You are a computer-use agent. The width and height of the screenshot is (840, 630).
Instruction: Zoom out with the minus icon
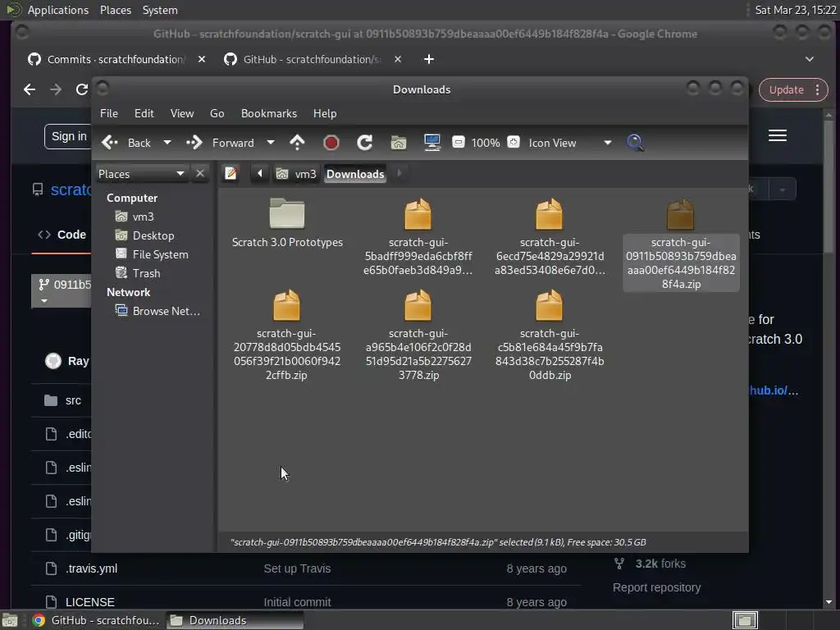(459, 143)
